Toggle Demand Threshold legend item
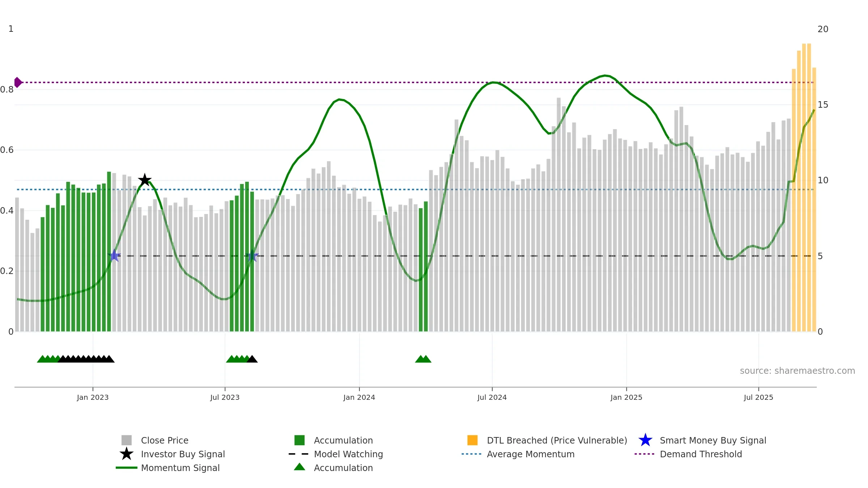Screen dimensions: 868x488 coord(688,454)
